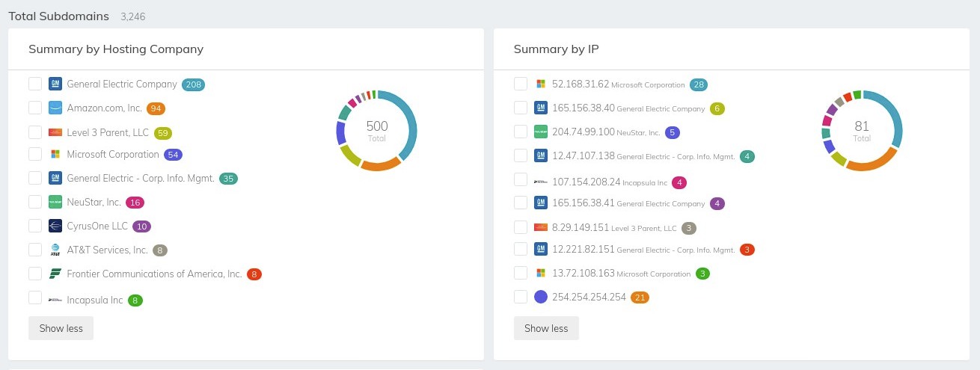The image size is (980, 370).
Task: Click the IP address 13.72.108.163
Action: pos(584,273)
